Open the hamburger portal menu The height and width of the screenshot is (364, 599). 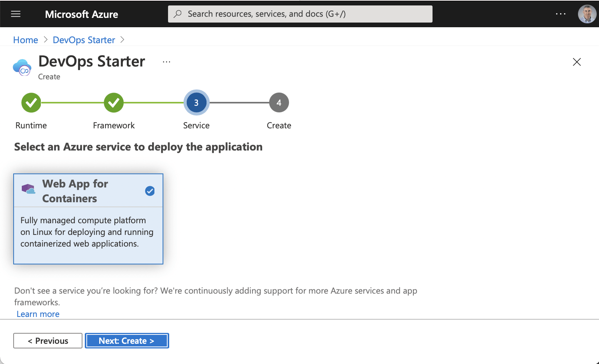(x=16, y=14)
